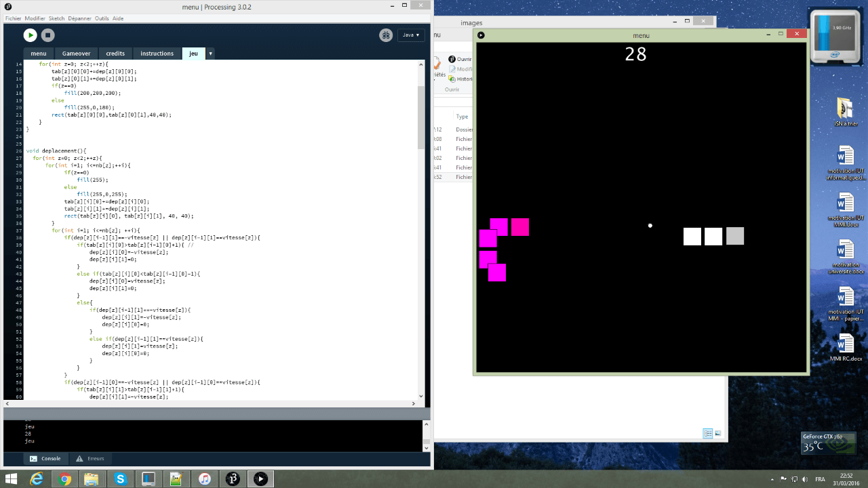
Task: Open Google Chrome from the taskbar
Action: (65, 479)
